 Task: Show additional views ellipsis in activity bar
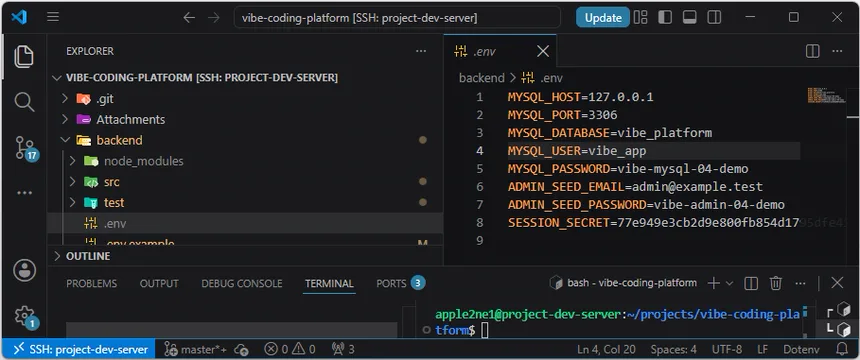click(x=24, y=193)
